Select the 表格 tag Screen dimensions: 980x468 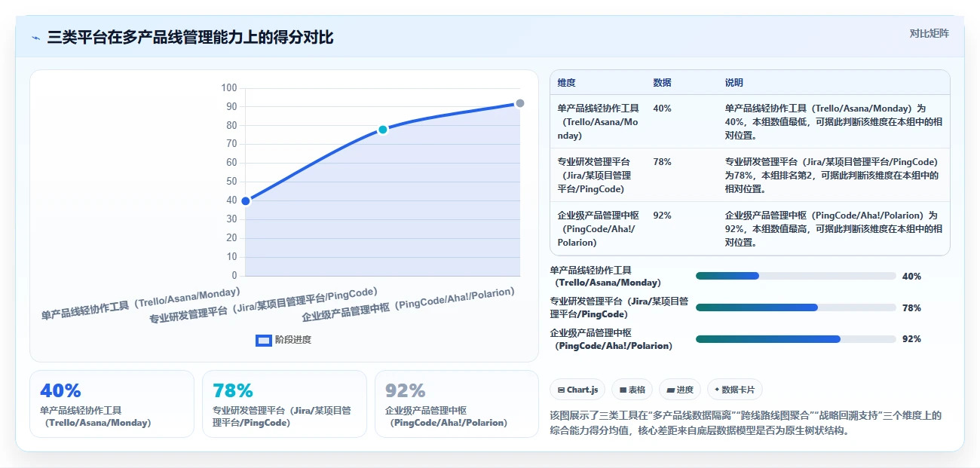click(x=632, y=390)
